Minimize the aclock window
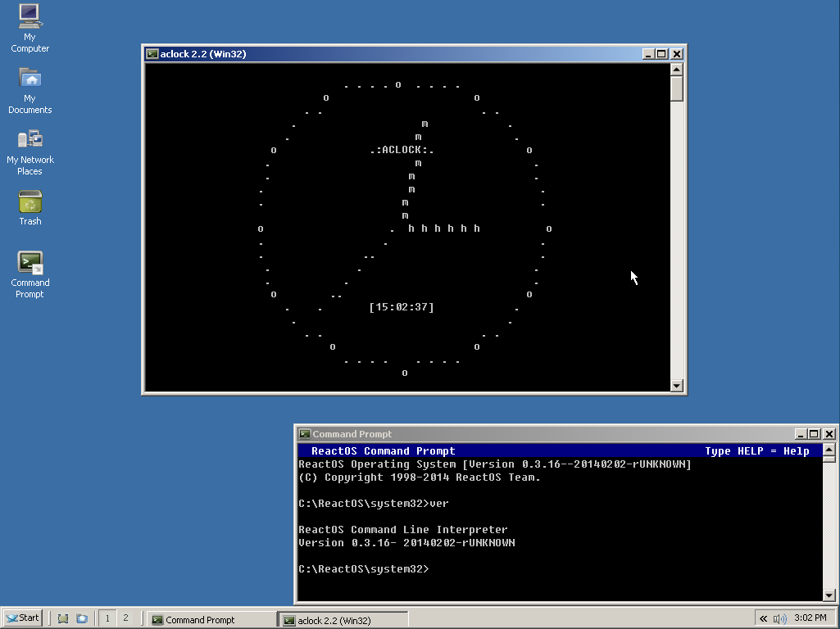This screenshot has height=629, width=840. click(x=648, y=54)
